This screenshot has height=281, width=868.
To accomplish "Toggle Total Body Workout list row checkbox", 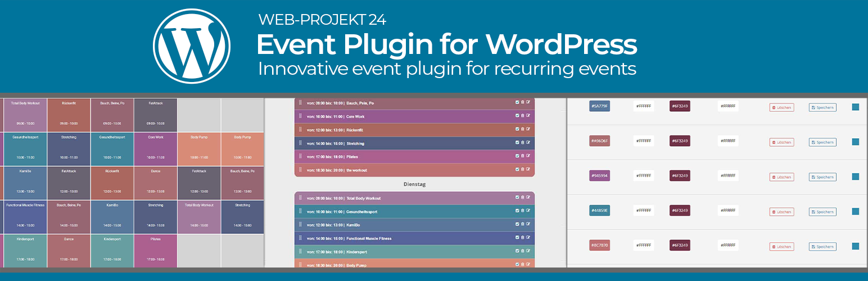I will tap(517, 197).
